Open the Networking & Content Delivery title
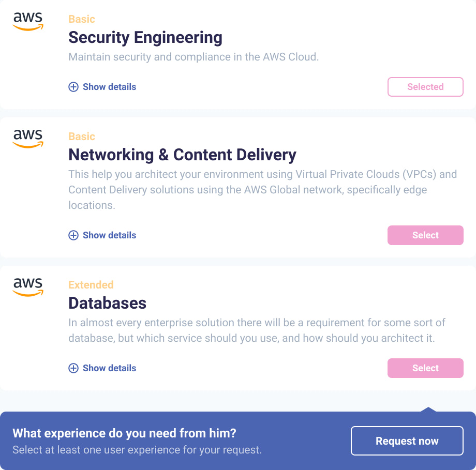The width and height of the screenshot is (476, 470). coord(182,155)
